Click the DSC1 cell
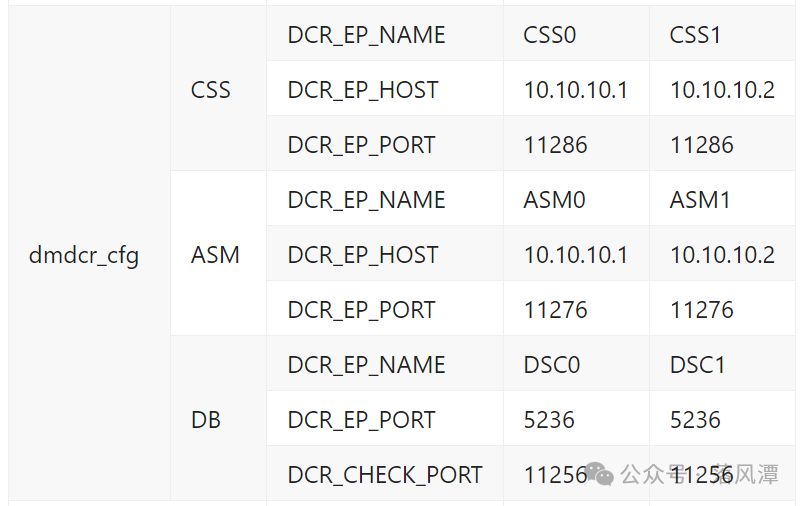The width and height of the screenshot is (804, 506). tap(722, 363)
